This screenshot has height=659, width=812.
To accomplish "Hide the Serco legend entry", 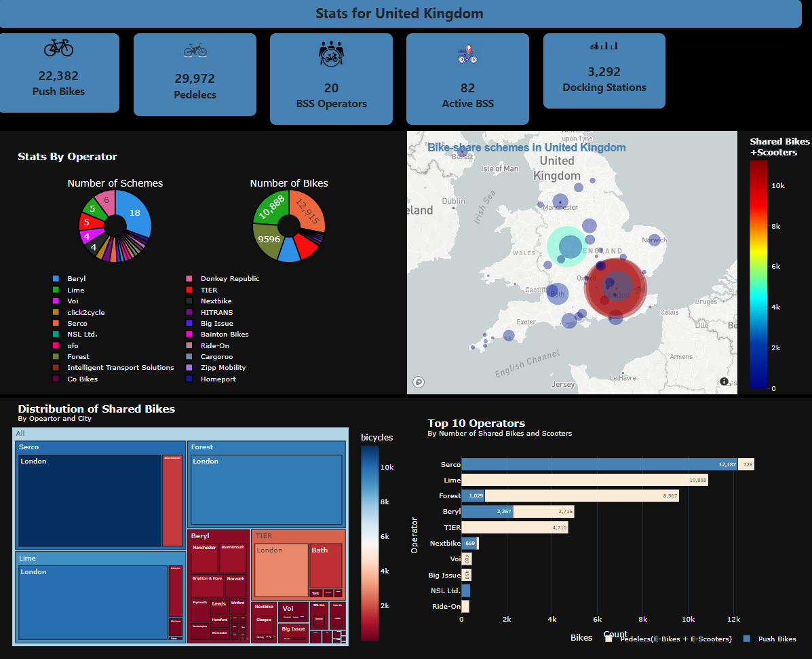I will point(70,323).
